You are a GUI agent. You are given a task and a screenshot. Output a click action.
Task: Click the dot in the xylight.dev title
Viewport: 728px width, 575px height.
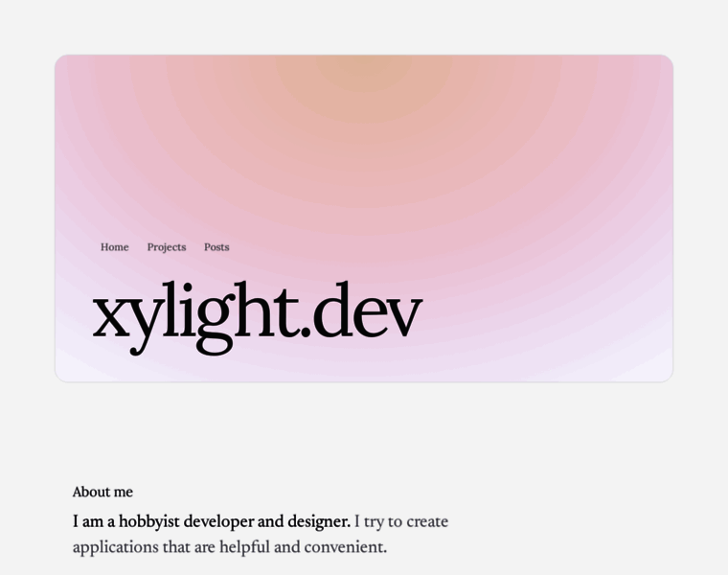pos(306,333)
